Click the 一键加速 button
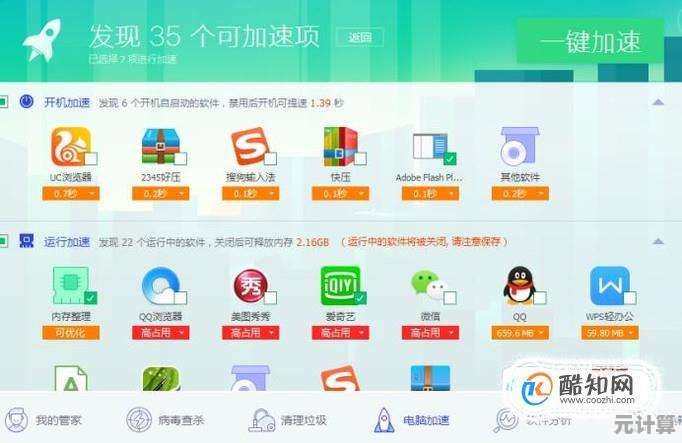This screenshot has width=682, height=443. tap(590, 41)
